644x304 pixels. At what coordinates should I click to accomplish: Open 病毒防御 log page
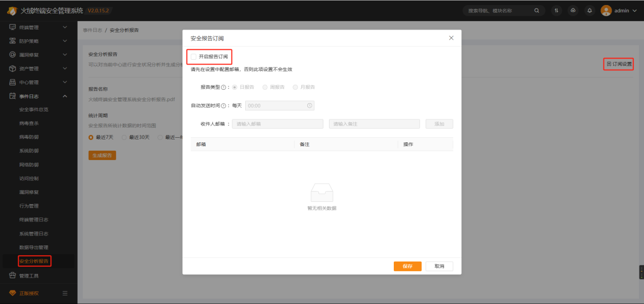[28, 137]
